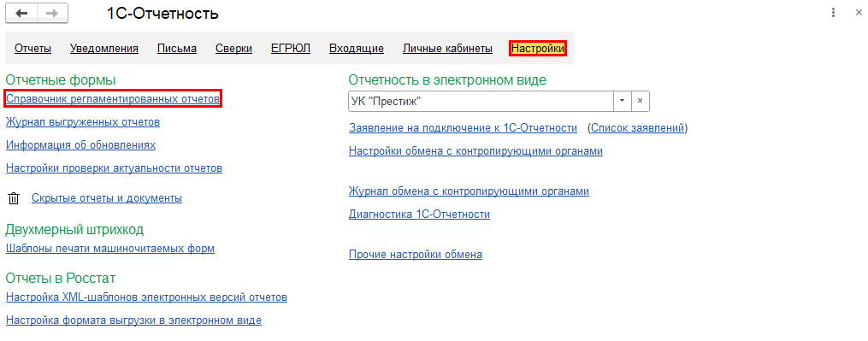
Task: Click the trash bin icon
Action: tap(14, 198)
